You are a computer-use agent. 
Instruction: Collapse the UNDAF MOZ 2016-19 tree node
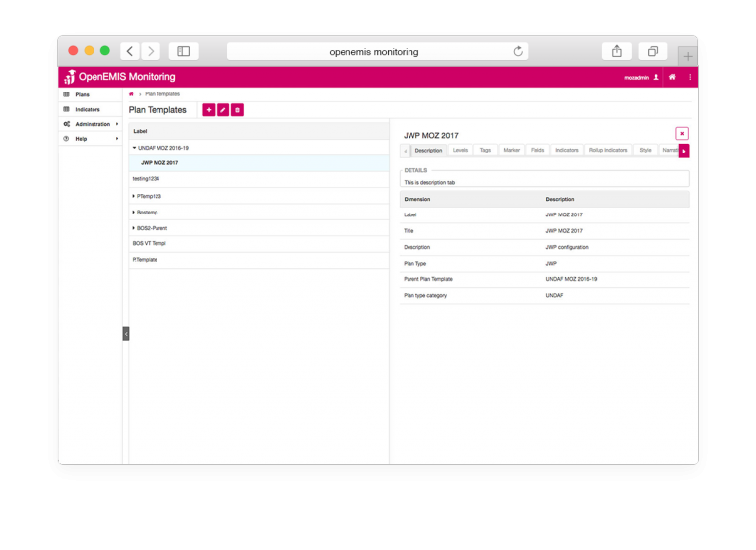[135, 148]
